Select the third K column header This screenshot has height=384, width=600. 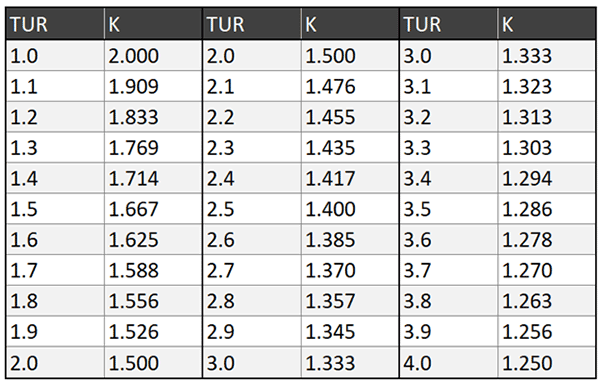(x=546, y=24)
